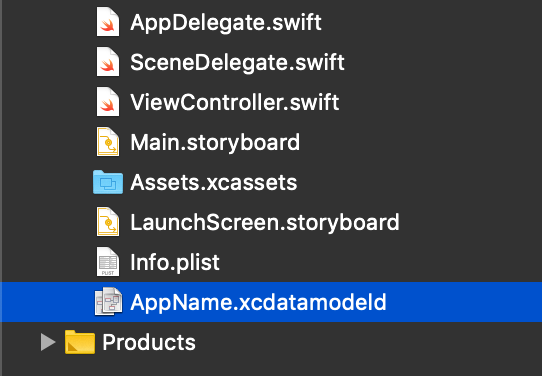Image resolution: width=542 pixels, height=376 pixels.
Task: Select the Products group label
Action: tap(149, 342)
